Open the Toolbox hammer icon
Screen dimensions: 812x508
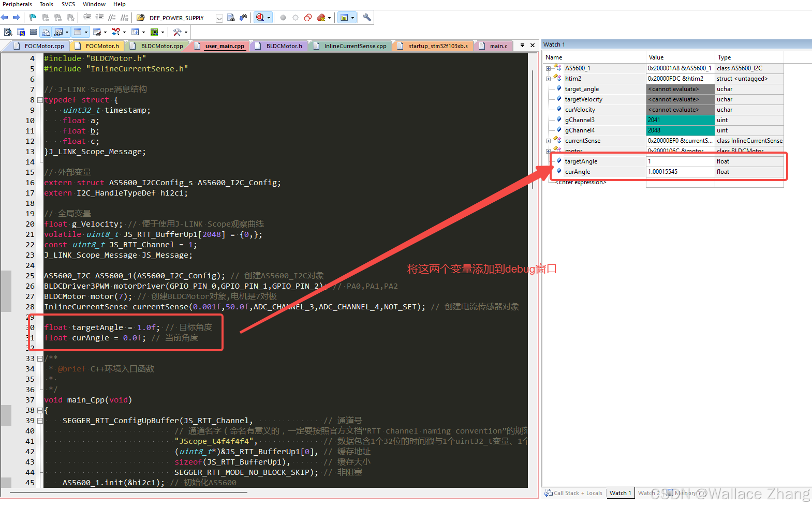pos(177,32)
